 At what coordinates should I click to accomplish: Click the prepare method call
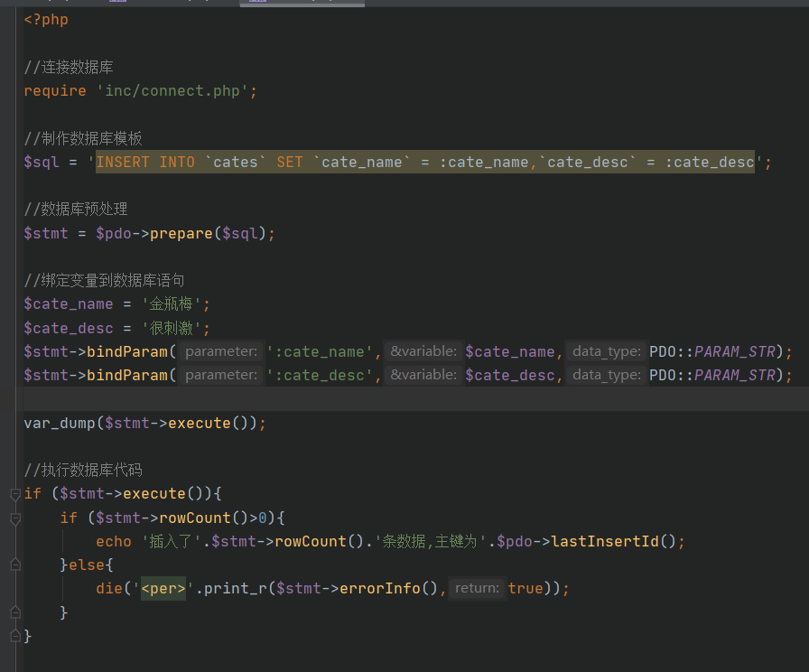(x=181, y=233)
